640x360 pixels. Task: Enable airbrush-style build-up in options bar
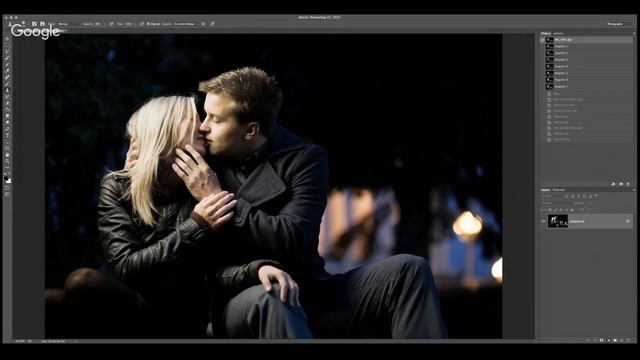tap(141, 24)
